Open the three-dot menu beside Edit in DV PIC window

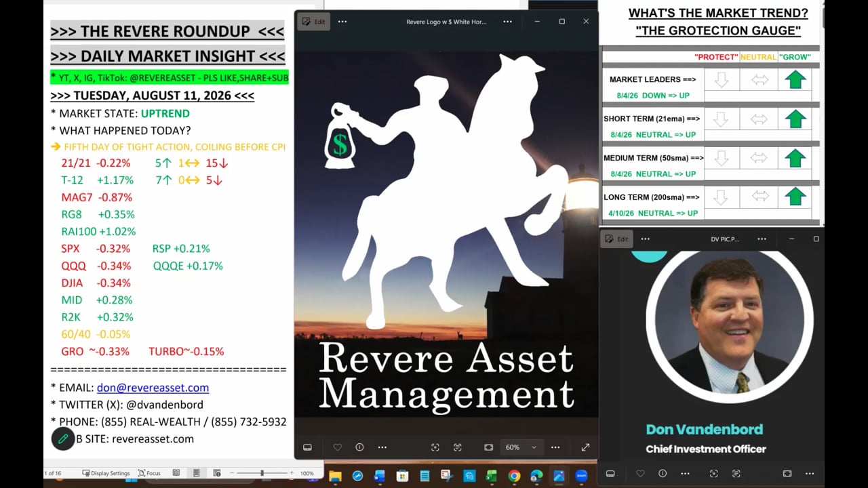pos(645,239)
